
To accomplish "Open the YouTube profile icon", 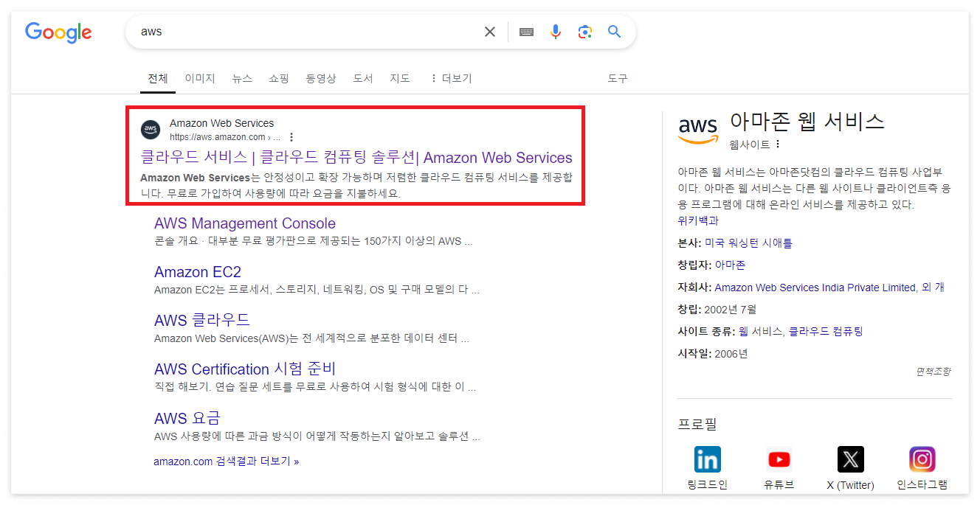I will pos(779,459).
